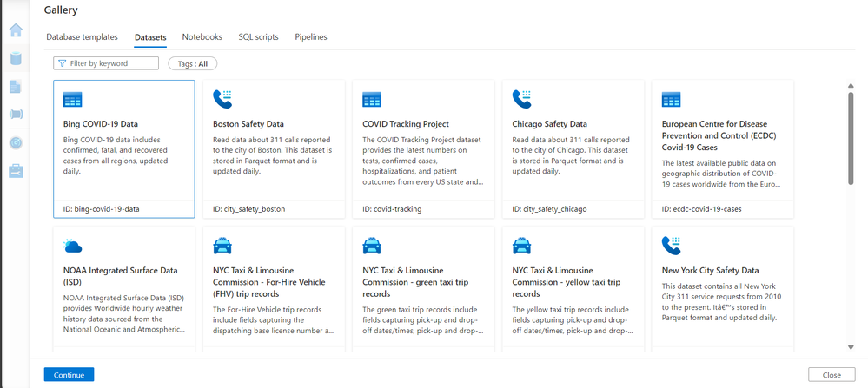Select the Chicago Safety Data title
This screenshot has height=388, width=868.
550,124
